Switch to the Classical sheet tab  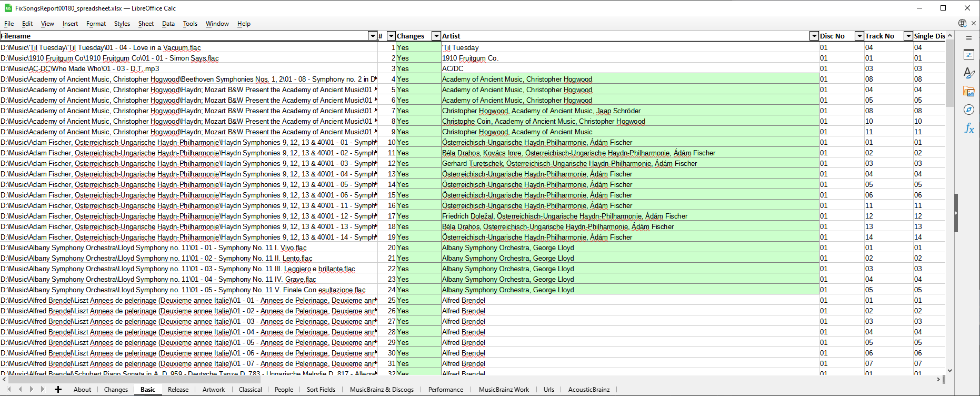250,390
